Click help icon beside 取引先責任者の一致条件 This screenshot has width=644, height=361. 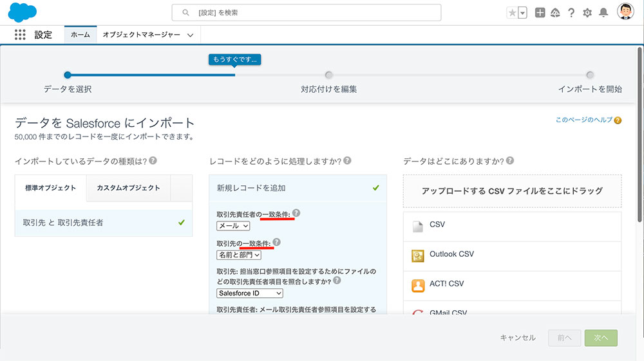coord(296,213)
